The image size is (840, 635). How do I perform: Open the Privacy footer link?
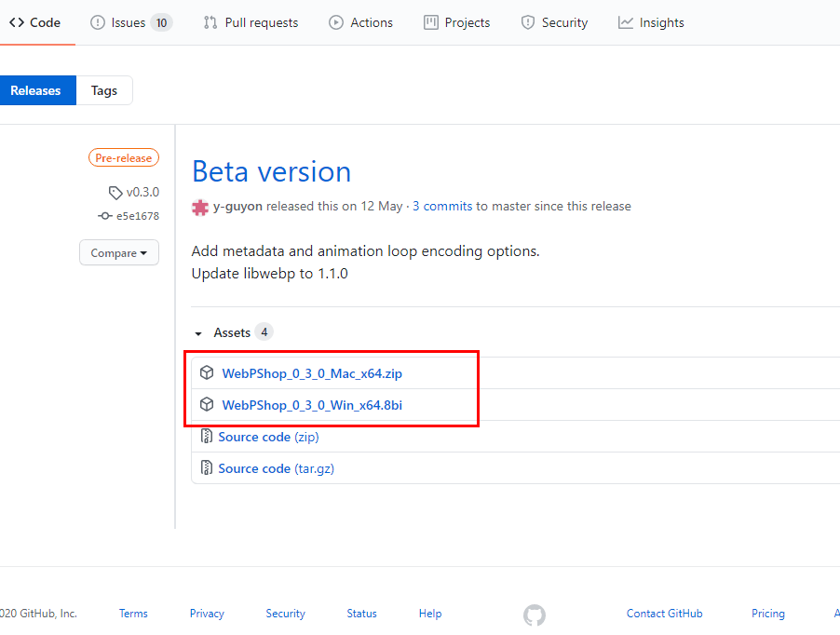[207, 614]
